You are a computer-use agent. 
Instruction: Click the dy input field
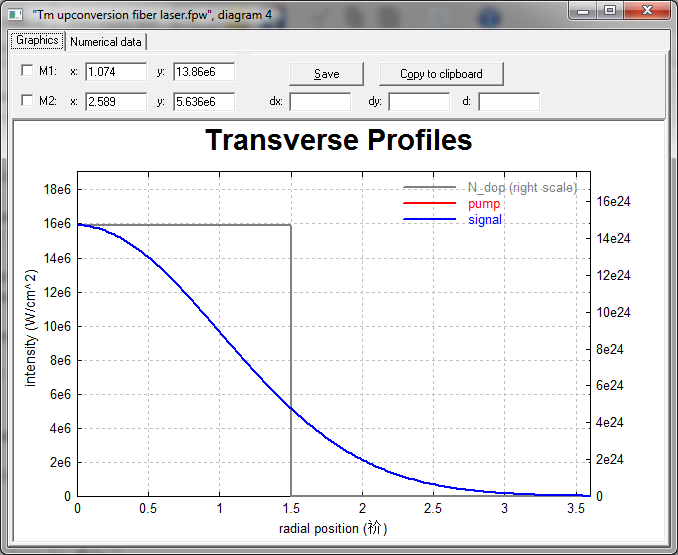pyautogui.click(x=419, y=102)
